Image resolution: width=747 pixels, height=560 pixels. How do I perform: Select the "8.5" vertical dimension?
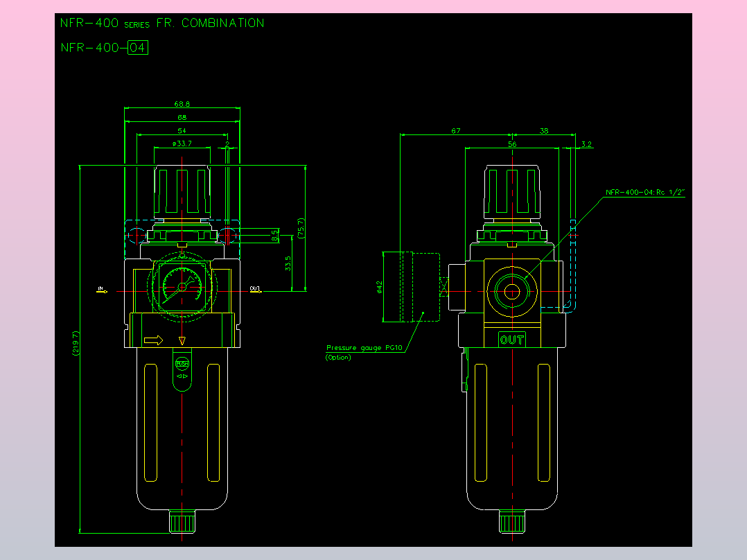point(274,236)
